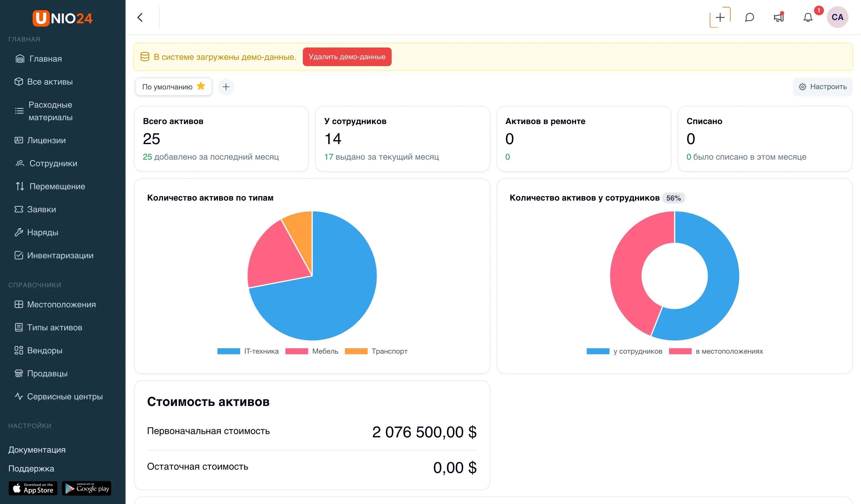861x504 pixels.
Task: Click the Местоположения grid icon
Action: tap(19, 304)
